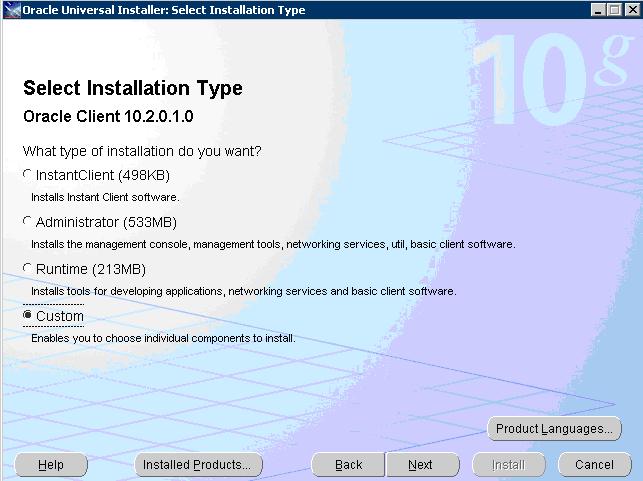Click the Help button
The height and width of the screenshot is (481, 643).
point(51,465)
